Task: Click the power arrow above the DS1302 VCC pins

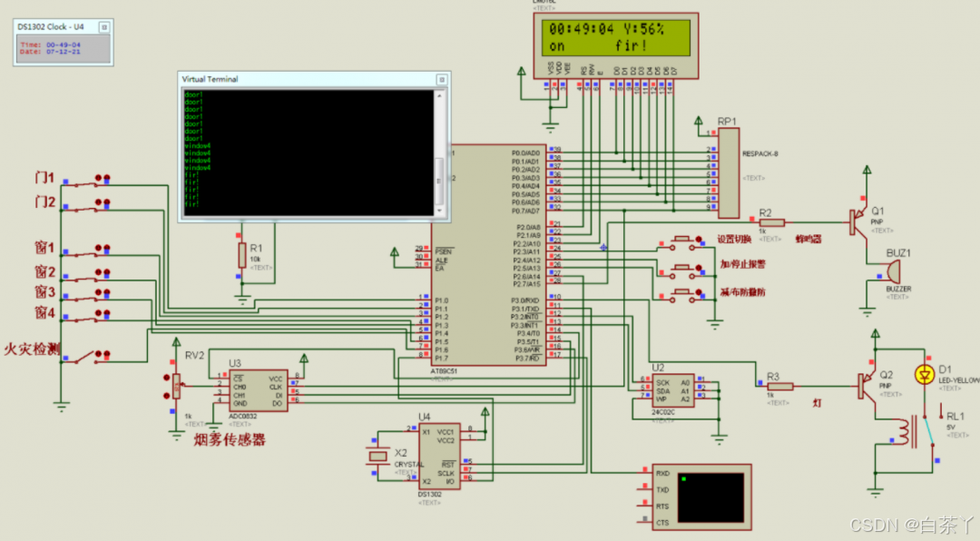Action: (x=485, y=412)
